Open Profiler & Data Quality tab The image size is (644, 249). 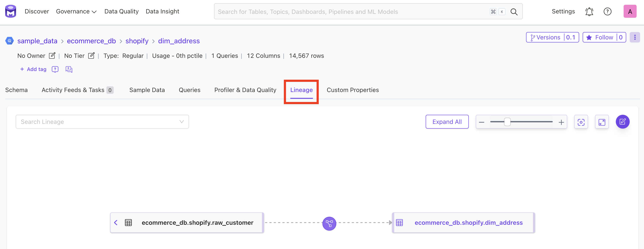tap(245, 90)
